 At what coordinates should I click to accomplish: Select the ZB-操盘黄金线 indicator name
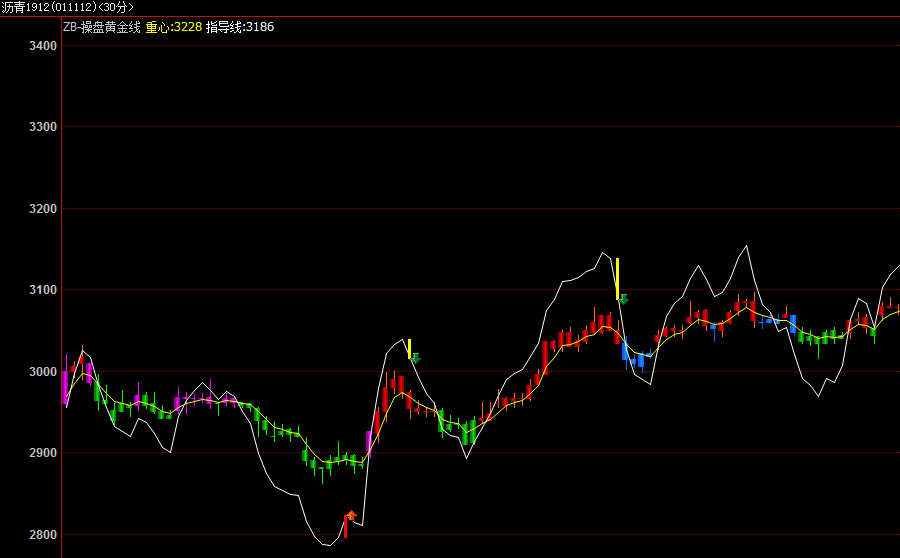point(102,27)
